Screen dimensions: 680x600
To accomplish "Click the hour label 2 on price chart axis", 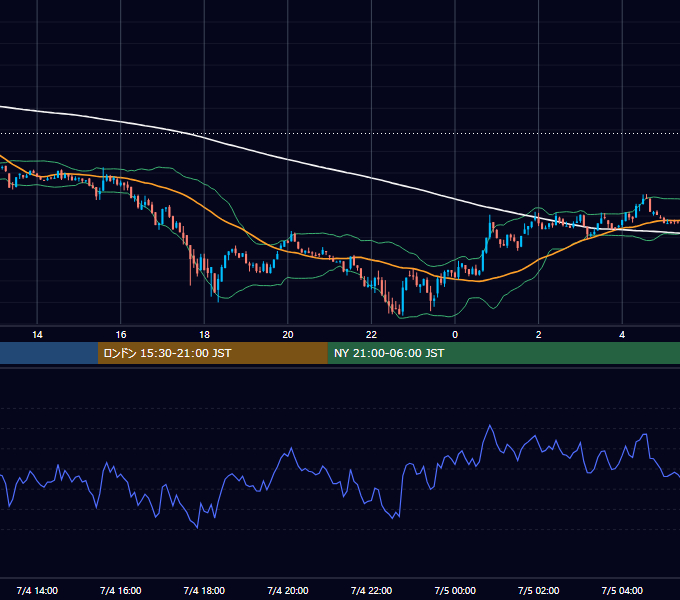I will coord(539,335).
